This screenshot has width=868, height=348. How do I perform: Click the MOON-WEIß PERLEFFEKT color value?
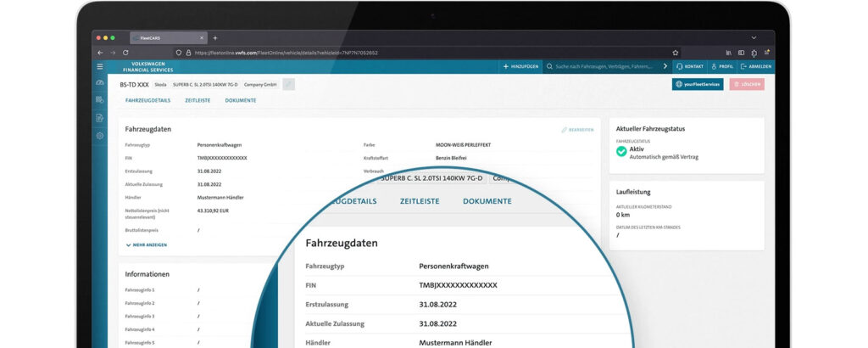464,144
